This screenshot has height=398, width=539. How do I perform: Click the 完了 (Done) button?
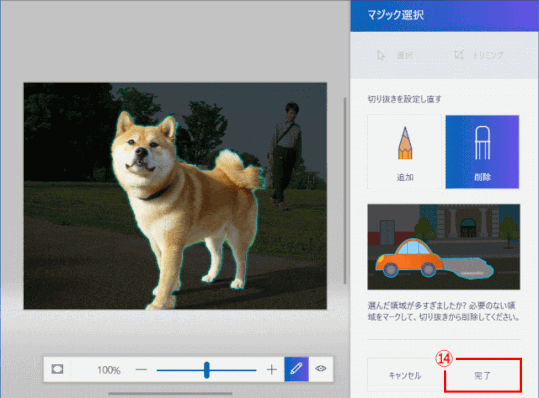482,375
